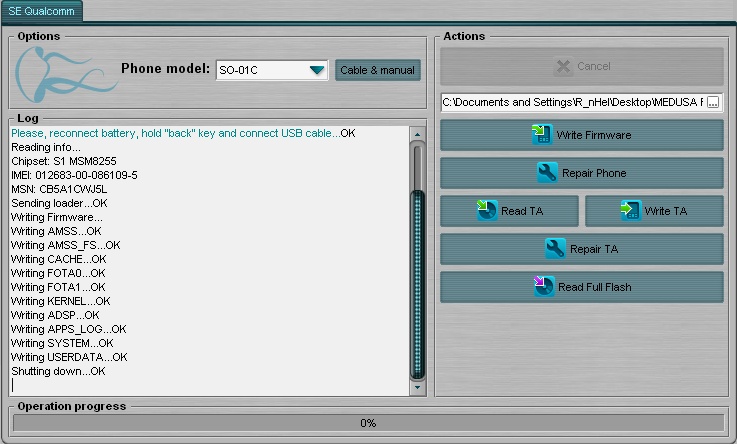The image size is (737, 447).
Task: Browse for firmware with the ellipsis button
Action: click(713, 102)
